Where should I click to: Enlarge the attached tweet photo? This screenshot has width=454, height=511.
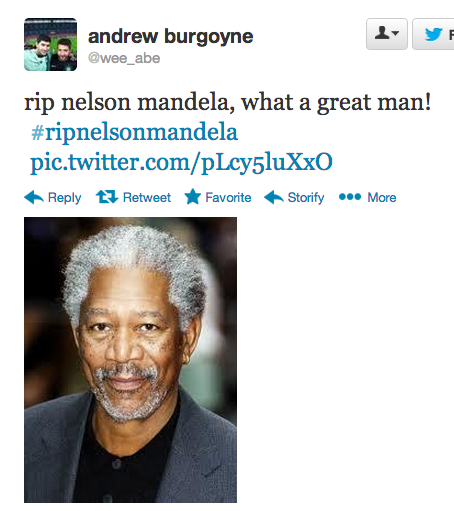(x=130, y=360)
